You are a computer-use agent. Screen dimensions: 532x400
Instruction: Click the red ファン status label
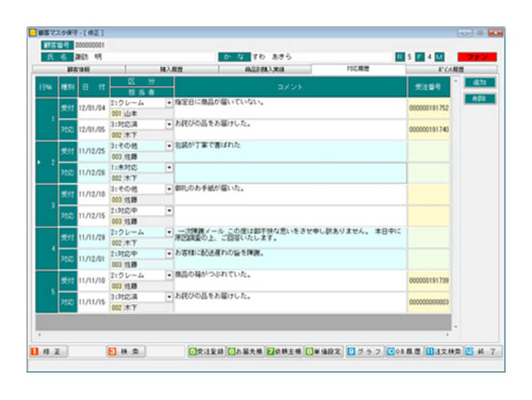(477, 56)
